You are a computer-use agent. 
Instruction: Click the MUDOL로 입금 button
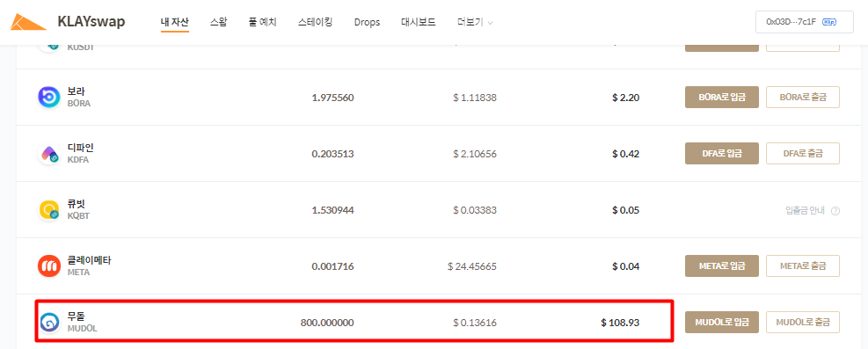(722, 323)
